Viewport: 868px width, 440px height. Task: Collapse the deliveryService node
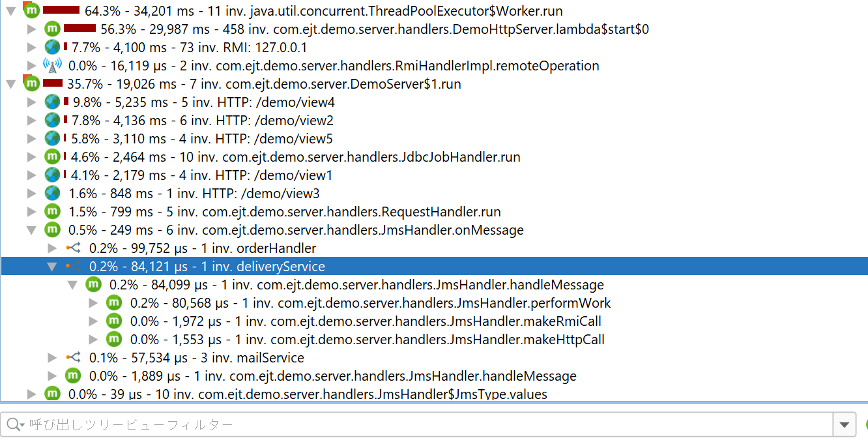tap(52, 267)
